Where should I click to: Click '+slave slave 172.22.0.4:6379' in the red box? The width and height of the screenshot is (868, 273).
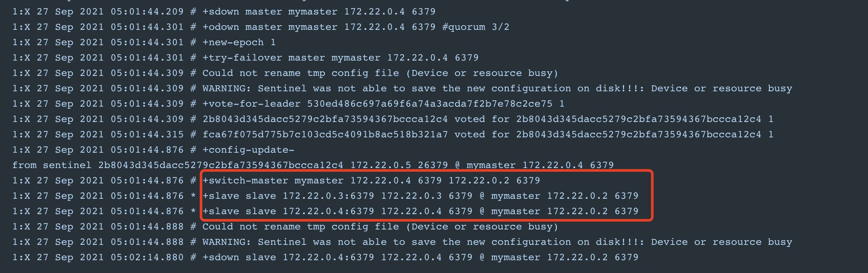(288, 211)
